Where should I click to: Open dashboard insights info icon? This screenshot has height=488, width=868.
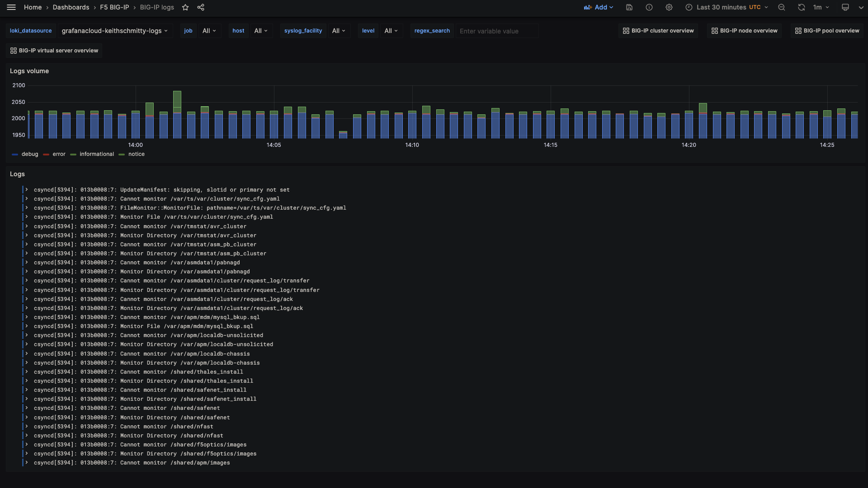[649, 7]
